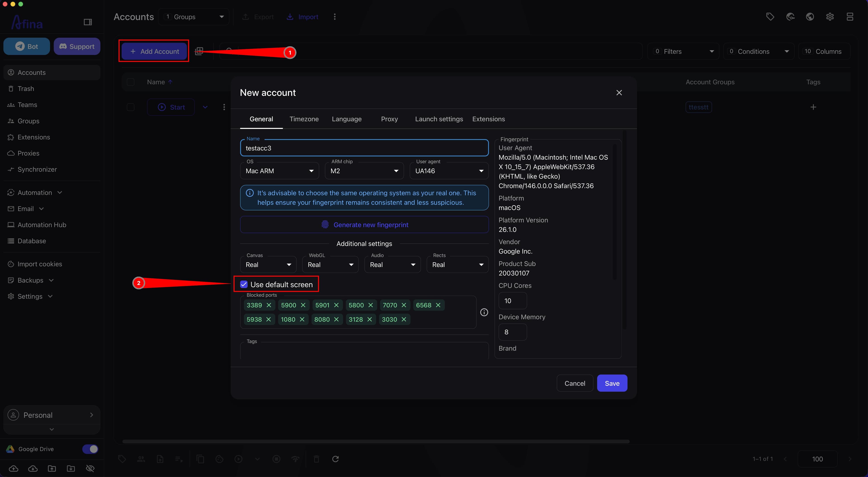Screen dimensions: 868x477
Task: Click the cookie icon in the bottom toolbar
Action: 219,459
